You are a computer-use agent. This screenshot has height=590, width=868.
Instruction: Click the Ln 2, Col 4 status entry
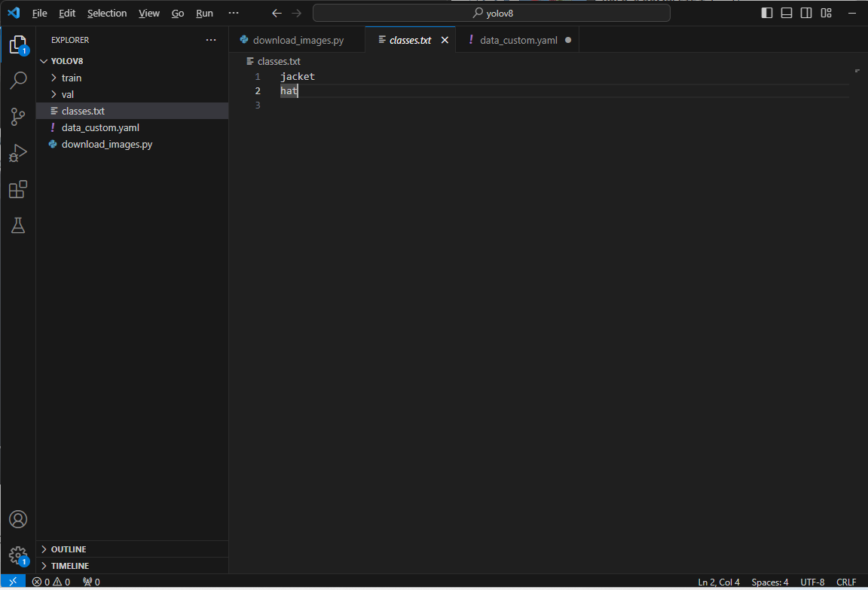pyautogui.click(x=719, y=582)
